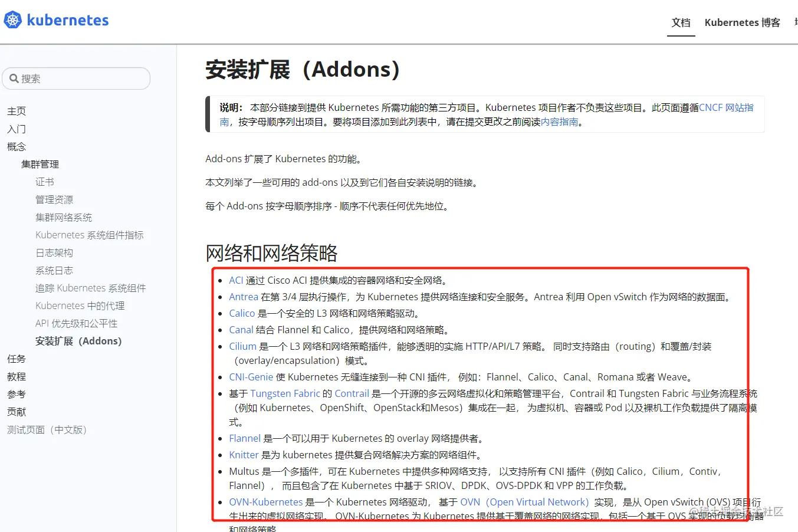
Task: Open the Flannel overlay network link
Action: click(x=244, y=438)
